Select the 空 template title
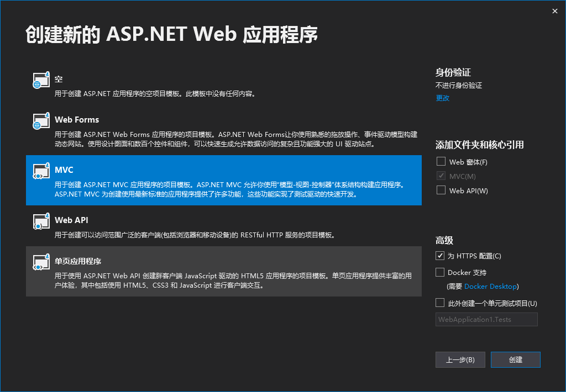 (59, 79)
